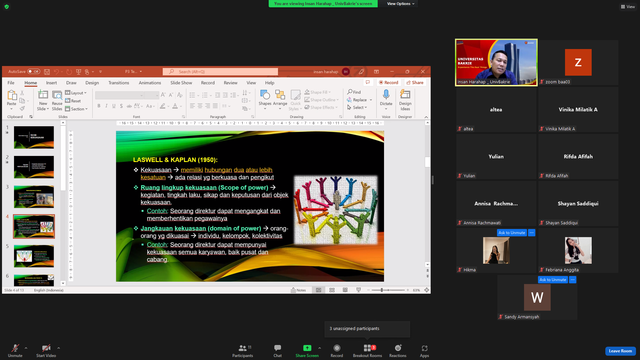Click Reset slide icon

click(73, 101)
